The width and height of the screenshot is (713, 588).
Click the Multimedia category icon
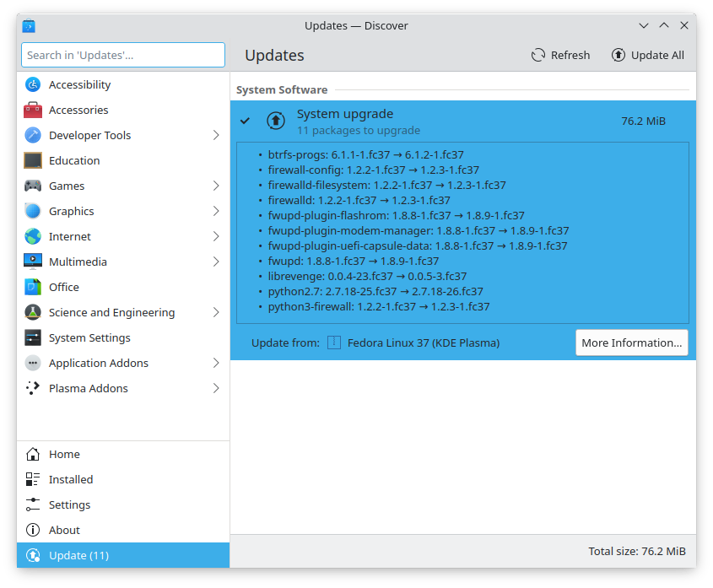coord(32,262)
